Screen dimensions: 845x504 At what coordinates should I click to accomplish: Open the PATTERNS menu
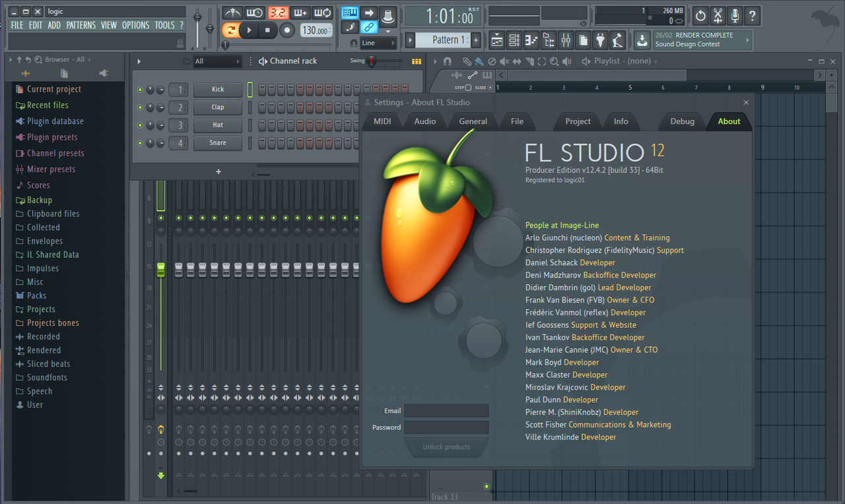click(81, 25)
